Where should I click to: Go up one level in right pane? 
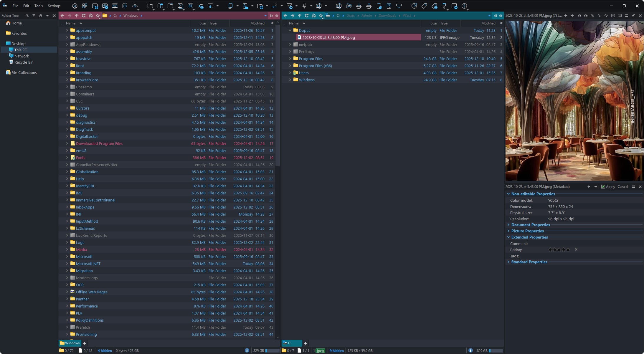click(300, 16)
